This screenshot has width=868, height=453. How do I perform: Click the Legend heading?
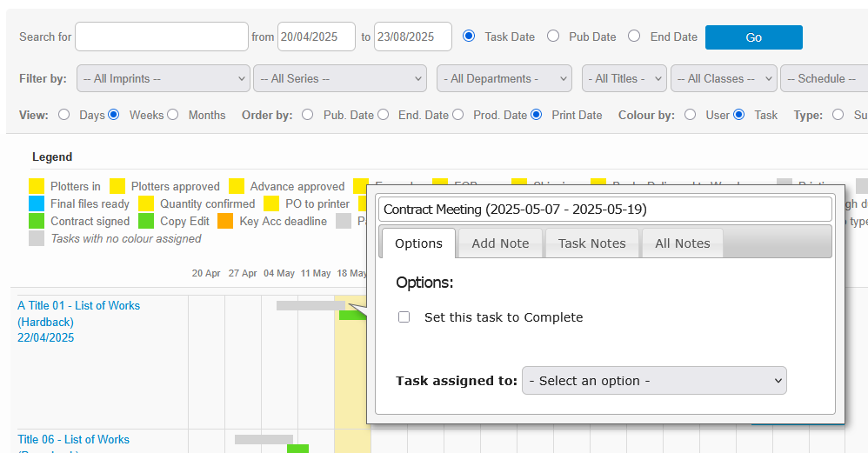tap(52, 157)
